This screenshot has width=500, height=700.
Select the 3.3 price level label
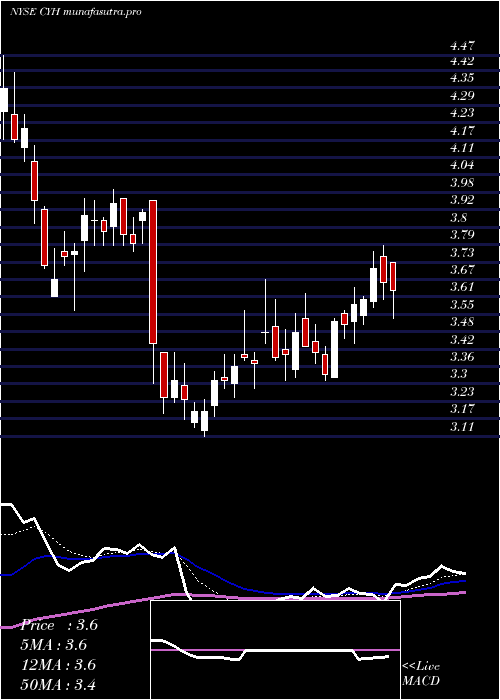tap(459, 375)
